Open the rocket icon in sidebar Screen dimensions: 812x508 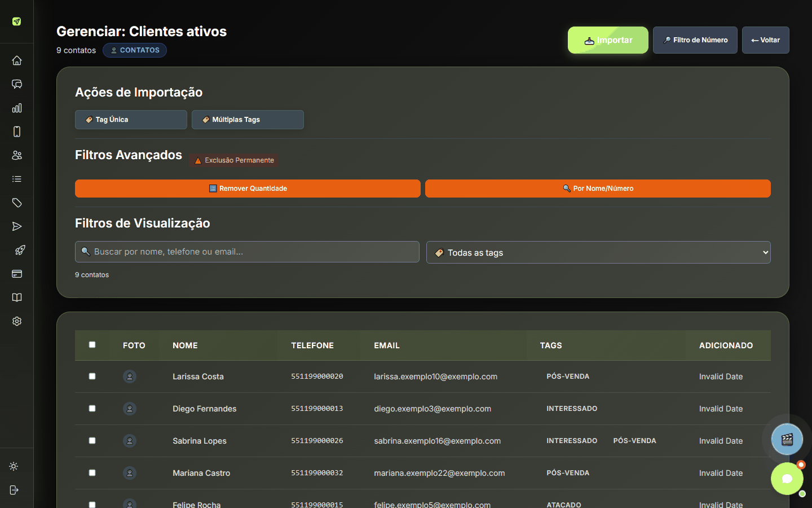(20, 250)
